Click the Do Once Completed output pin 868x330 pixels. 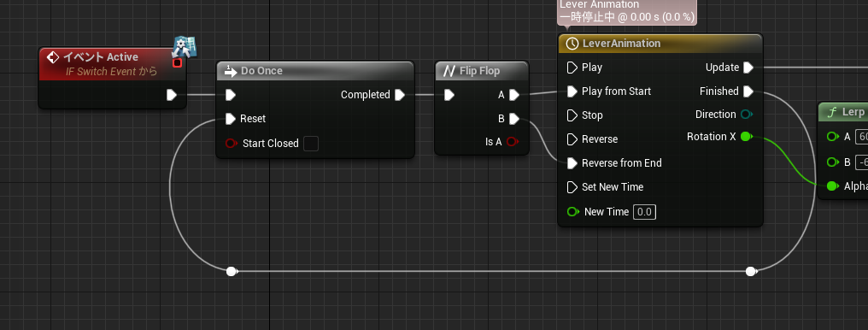pyautogui.click(x=400, y=95)
